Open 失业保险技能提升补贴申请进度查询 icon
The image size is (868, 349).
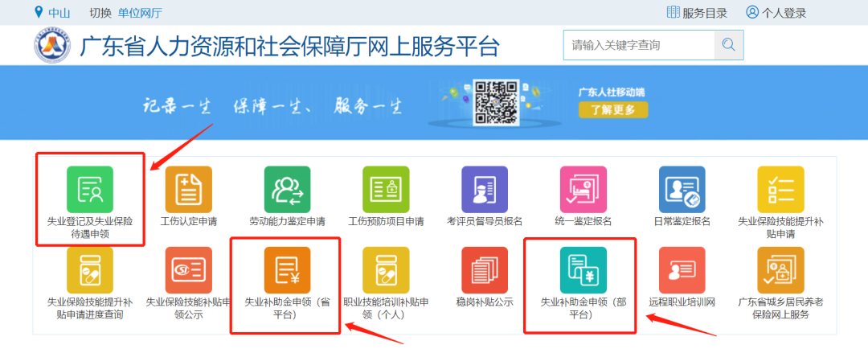[90, 270]
